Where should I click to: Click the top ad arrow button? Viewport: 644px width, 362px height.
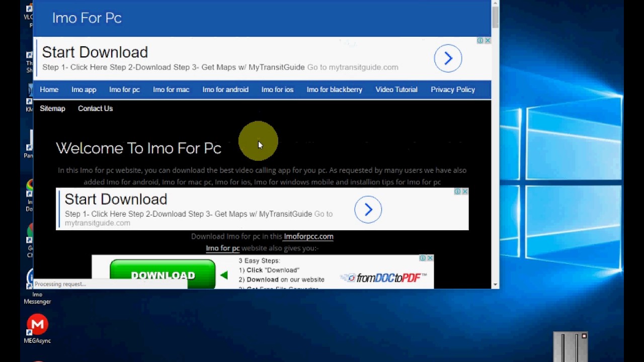(448, 58)
